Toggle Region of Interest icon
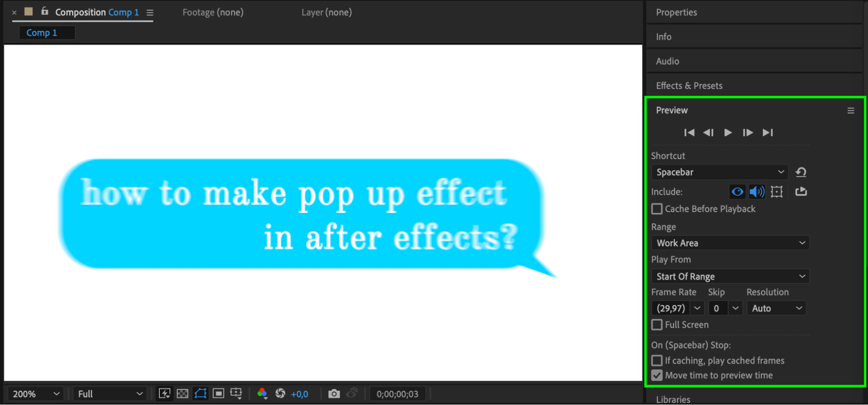Image resolution: width=868 pixels, height=405 pixels. tap(218, 394)
